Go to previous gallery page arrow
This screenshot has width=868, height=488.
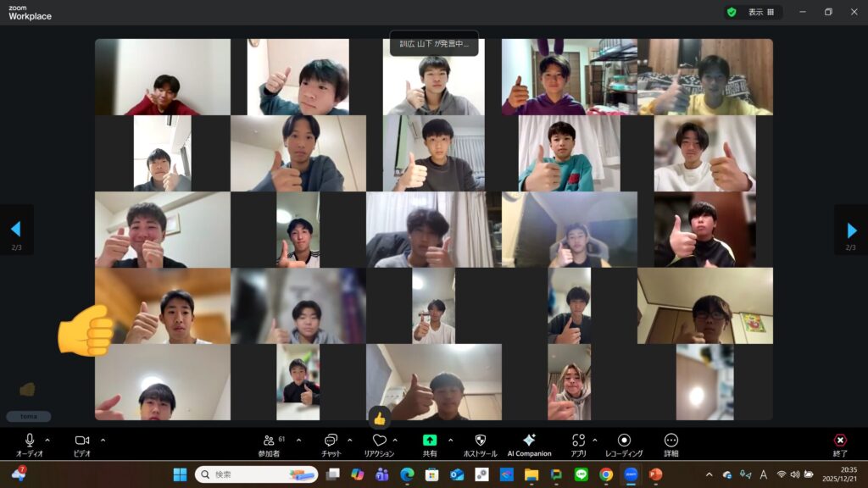click(15, 230)
